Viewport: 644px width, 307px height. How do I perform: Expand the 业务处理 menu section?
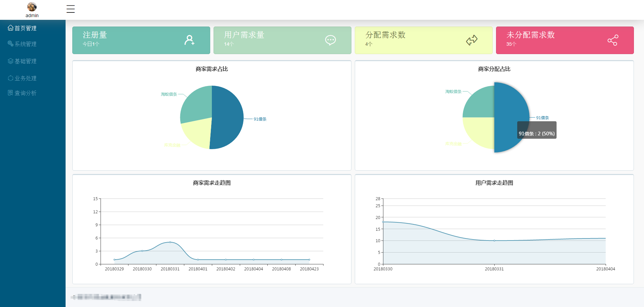pyautogui.click(x=25, y=78)
